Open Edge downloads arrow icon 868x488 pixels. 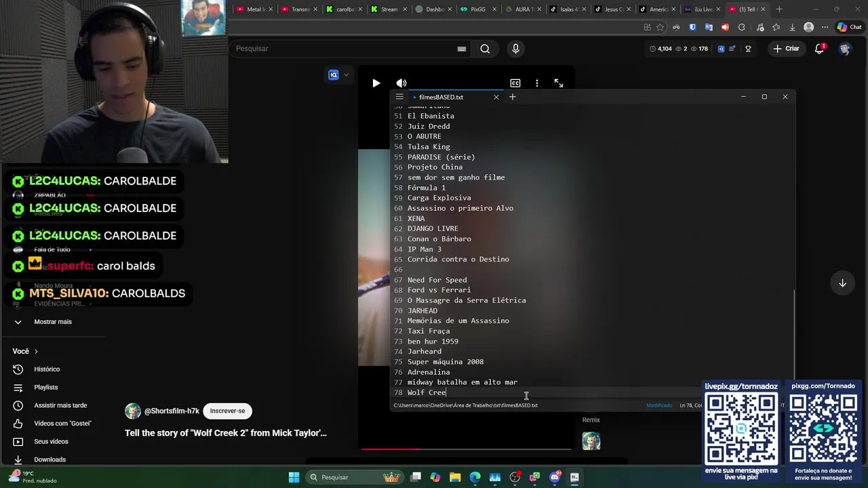[x=792, y=27]
